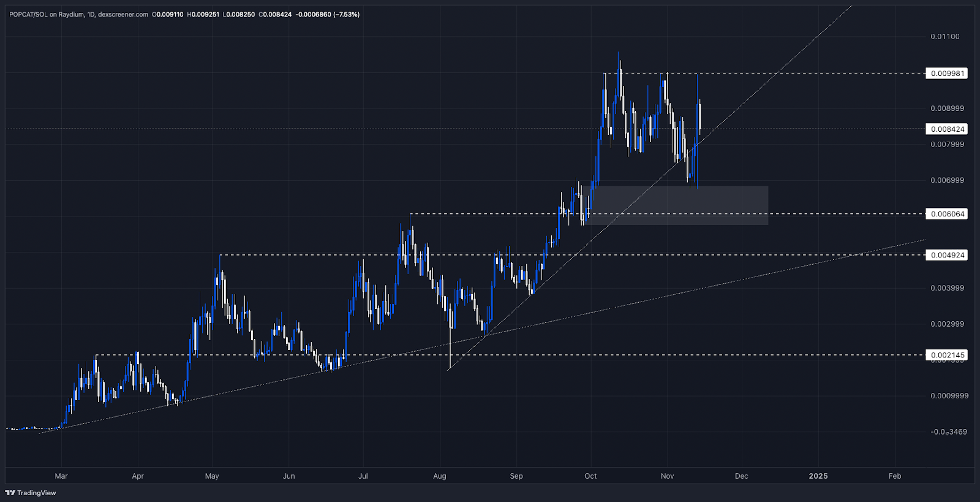Click the TradingView logo
980x502 pixels.
31,493
